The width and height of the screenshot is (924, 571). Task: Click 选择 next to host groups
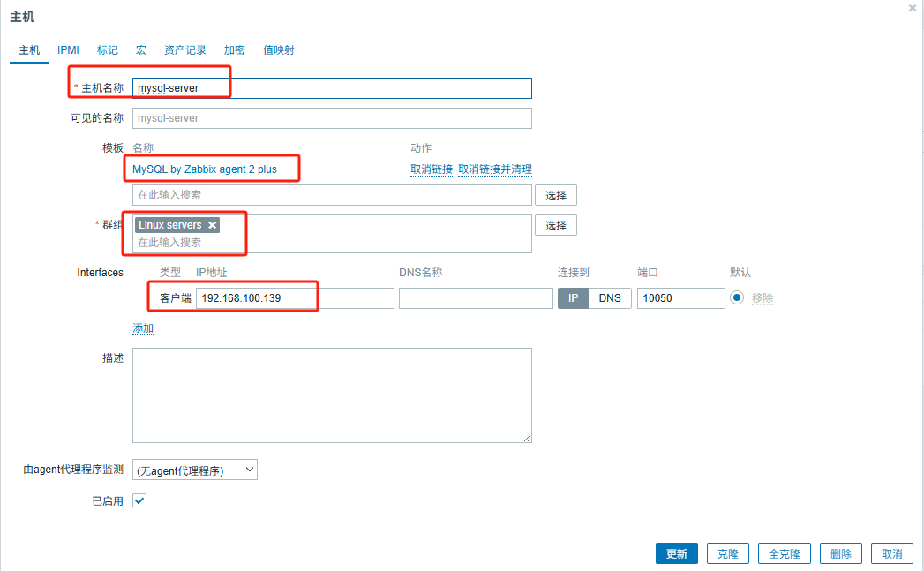point(556,225)
